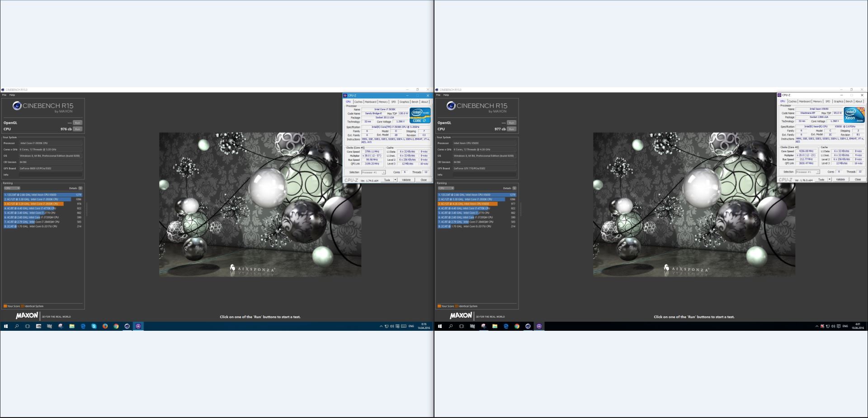868x418 pixels.
Task: Click the volume icon in the Xeon desktop's tray
Action: coord(833,326)
